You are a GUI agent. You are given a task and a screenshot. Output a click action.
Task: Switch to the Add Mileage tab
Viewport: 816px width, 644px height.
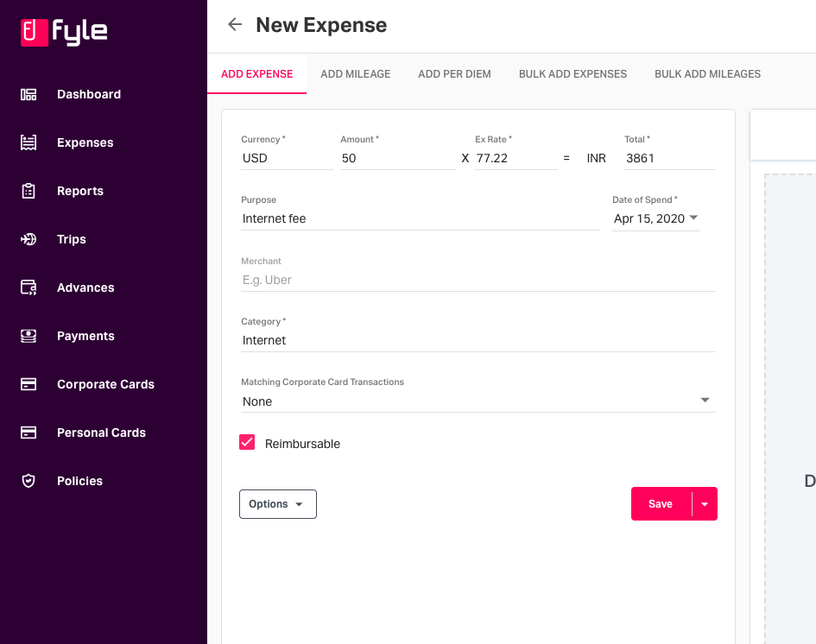(356, 74)
